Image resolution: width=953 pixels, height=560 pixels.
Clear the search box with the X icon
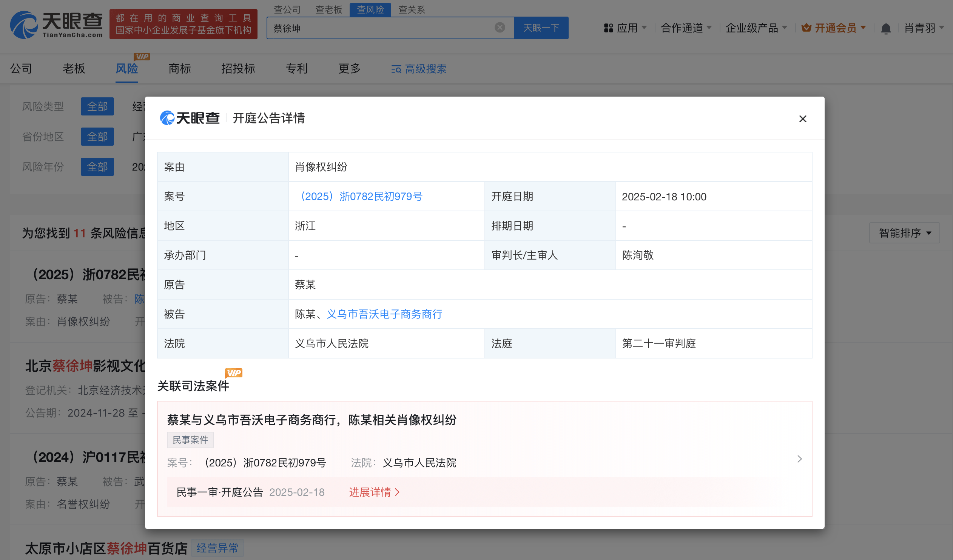pyautogui.click(x=500, y=28)
